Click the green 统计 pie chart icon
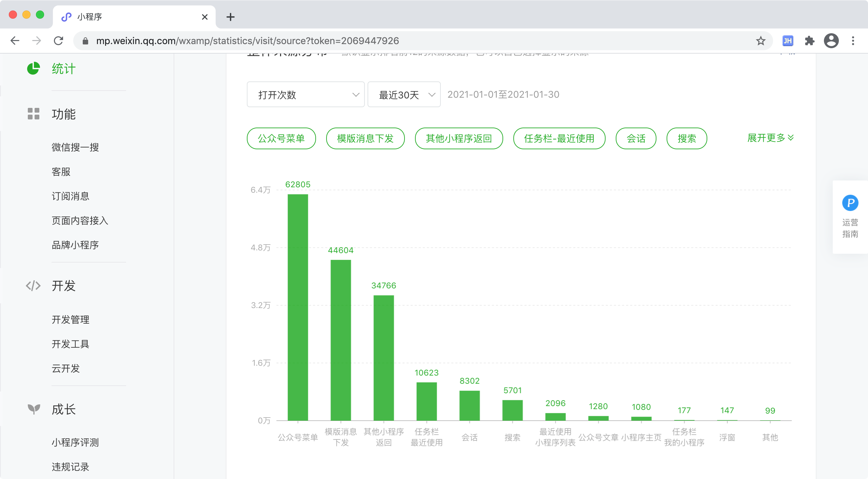The height and width of the screenshot is (479, 868). tap(33, 69)
